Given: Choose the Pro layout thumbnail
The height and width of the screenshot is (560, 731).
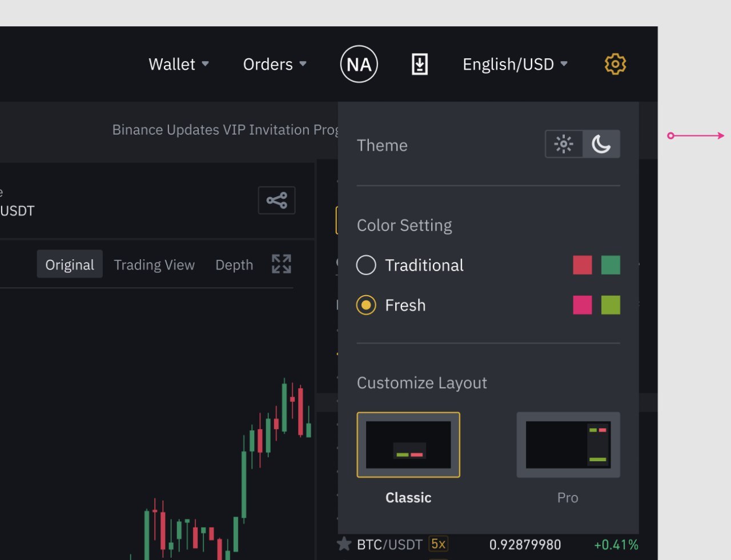Looking at the screenshot, I should click(568, 445).
